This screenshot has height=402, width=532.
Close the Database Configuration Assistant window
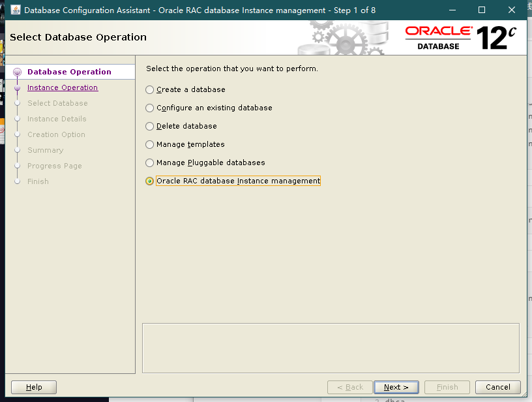[512, 10]
